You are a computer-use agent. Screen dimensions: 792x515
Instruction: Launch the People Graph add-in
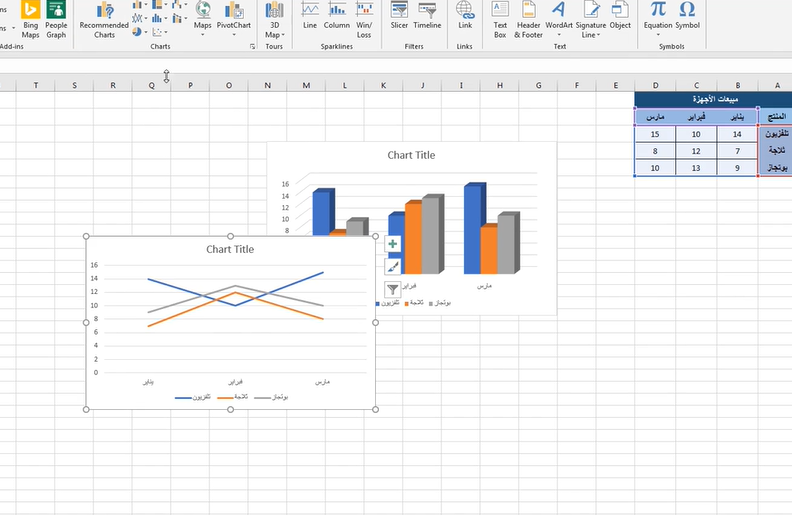(56, 20)
